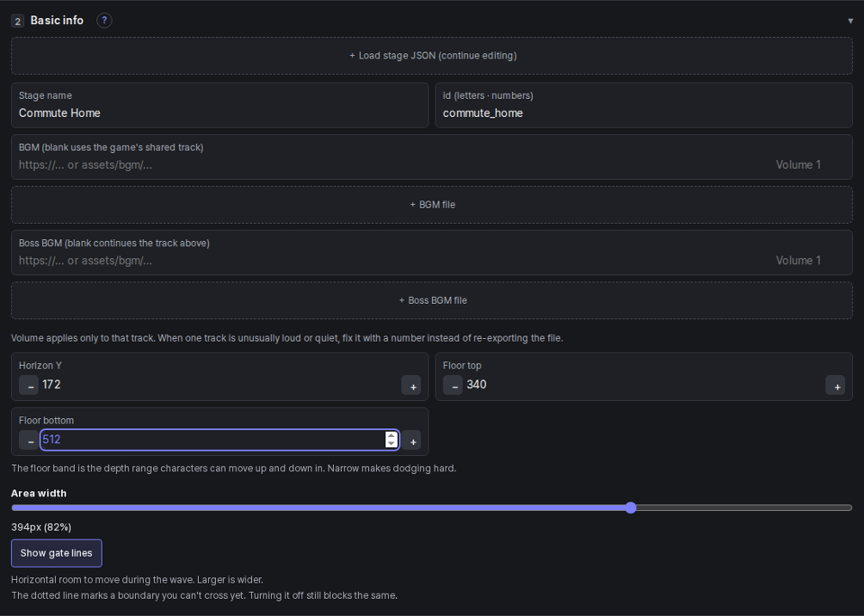864x616 pixels.
Task: Collapse the Basic info section arrow
Action: coord(850,21)
